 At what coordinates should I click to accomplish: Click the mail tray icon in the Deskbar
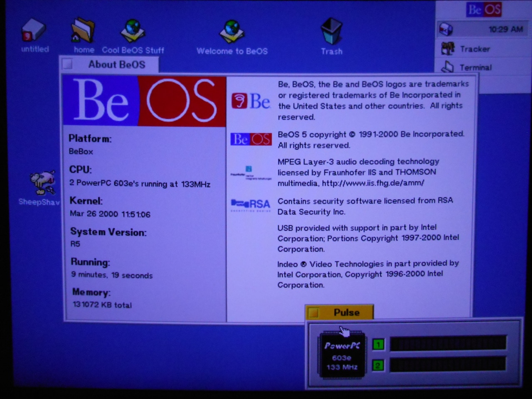tap(446, 30)
